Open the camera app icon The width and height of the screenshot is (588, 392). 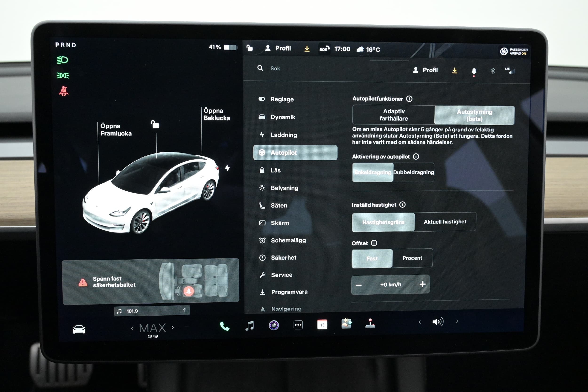274,325
